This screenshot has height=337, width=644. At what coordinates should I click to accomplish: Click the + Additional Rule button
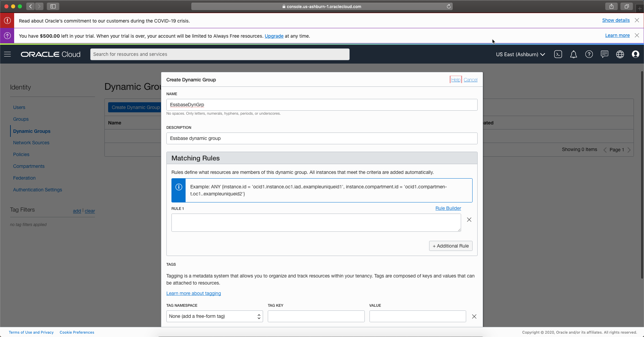coord(450,246)
